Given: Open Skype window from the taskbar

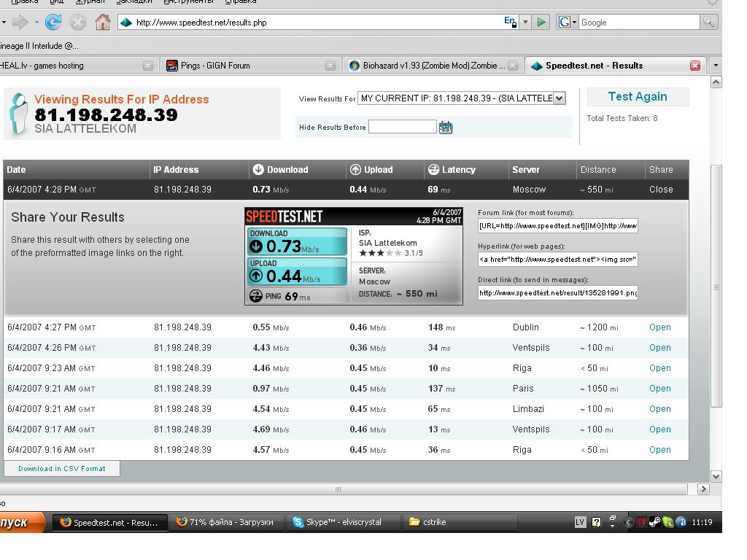Looking at the screenshot, I should pyautogui.click(x=344, y=522).
